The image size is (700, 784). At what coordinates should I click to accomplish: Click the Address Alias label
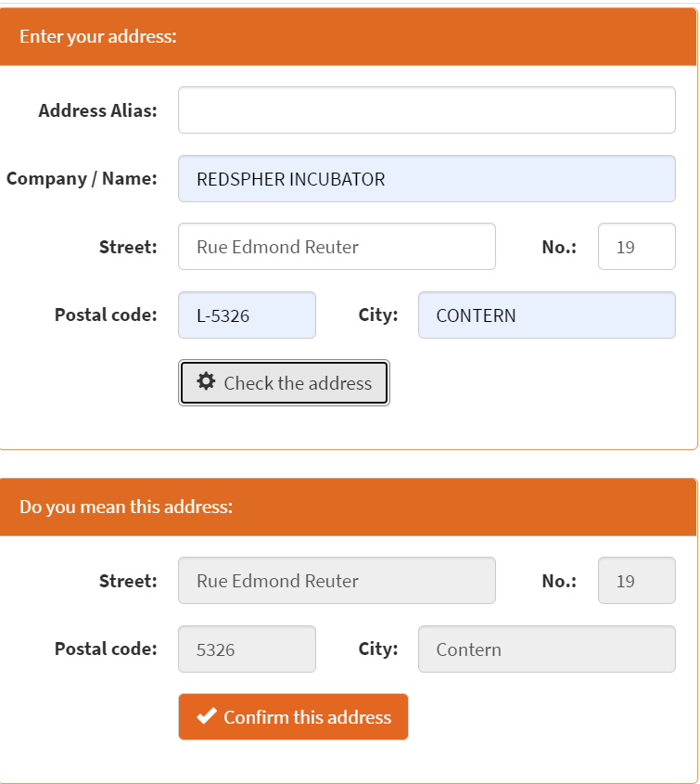[x=98, y=110]
